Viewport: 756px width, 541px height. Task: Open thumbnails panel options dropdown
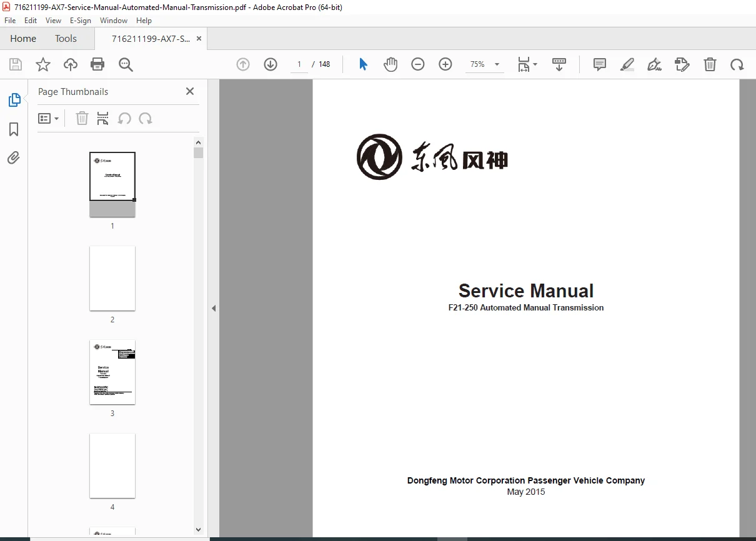pyautogui.click(x=48, y=118)
